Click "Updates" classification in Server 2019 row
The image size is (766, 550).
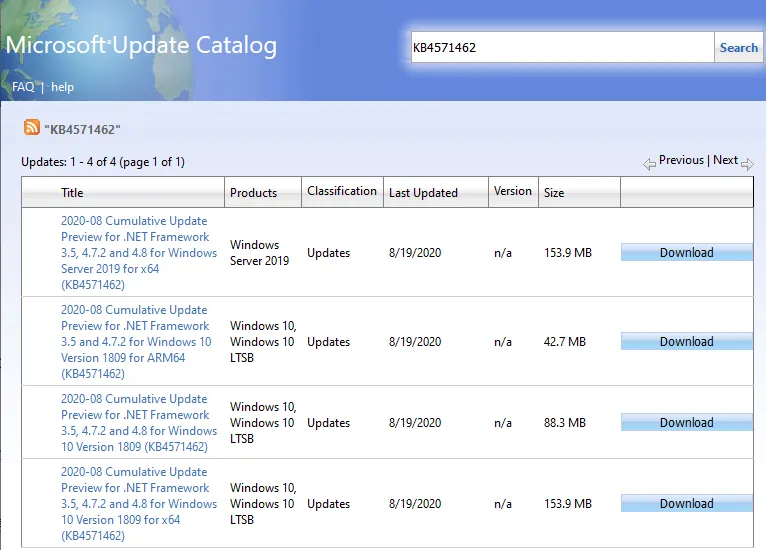[328, 253]
